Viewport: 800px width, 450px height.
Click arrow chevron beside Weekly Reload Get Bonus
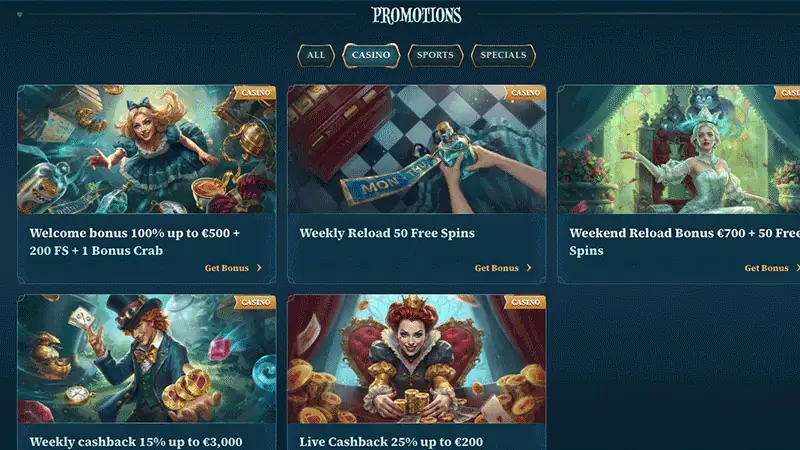(x=529, y=268)
